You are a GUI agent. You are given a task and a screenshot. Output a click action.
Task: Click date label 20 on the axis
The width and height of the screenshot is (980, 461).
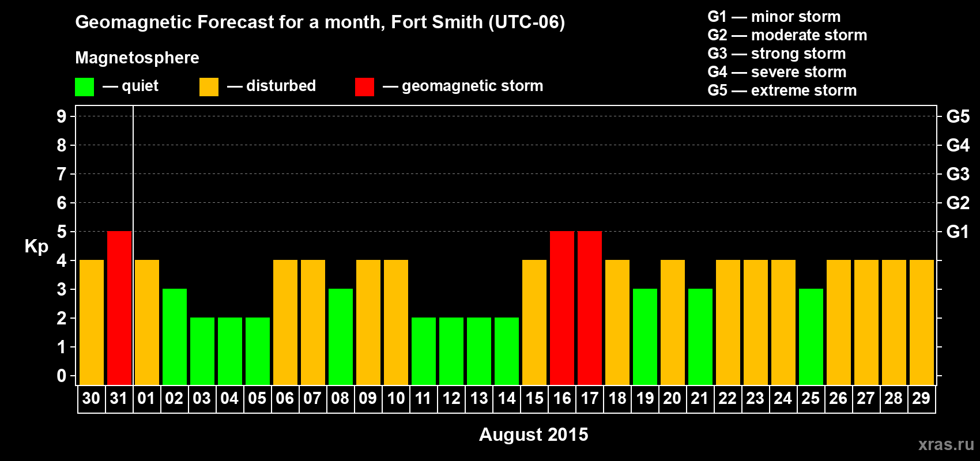(x=672, y=399)
